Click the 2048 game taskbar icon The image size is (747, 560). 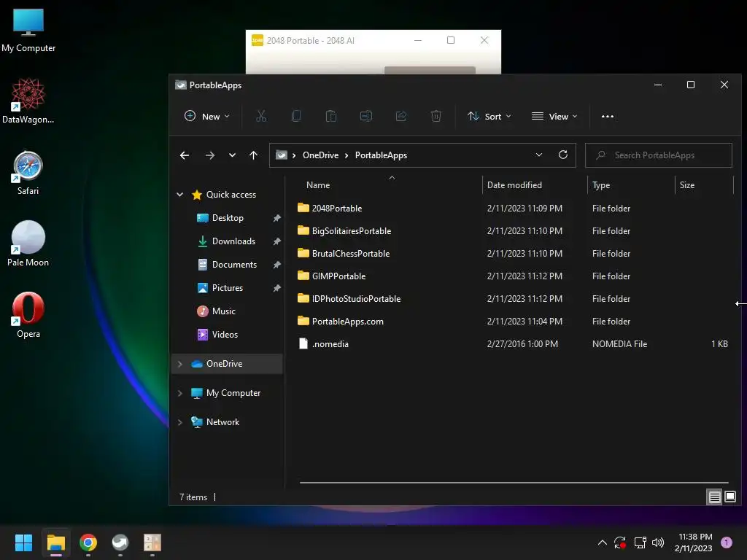click(152, 542)
